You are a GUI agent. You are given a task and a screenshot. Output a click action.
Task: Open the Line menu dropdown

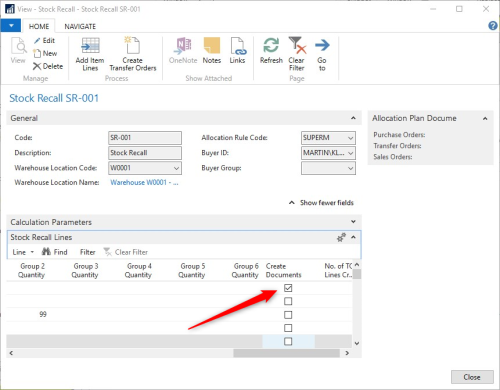[23, 252]
